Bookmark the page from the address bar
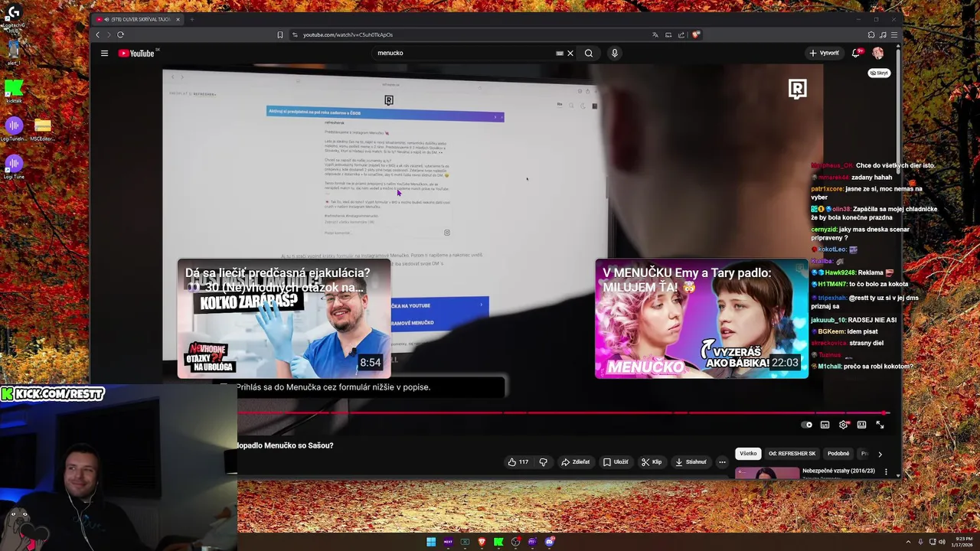 click(x=280, y=34)
